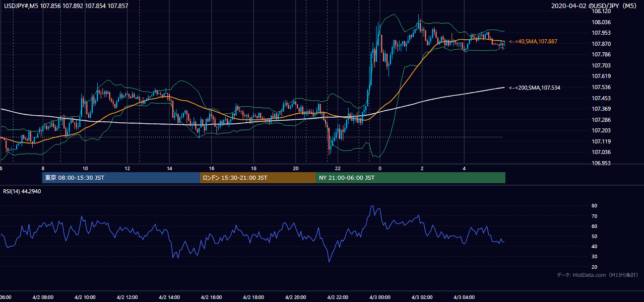The width and height of the screenshot is (644, 302).
Task: Click the 107.953 price axis value
Action: 601,33
